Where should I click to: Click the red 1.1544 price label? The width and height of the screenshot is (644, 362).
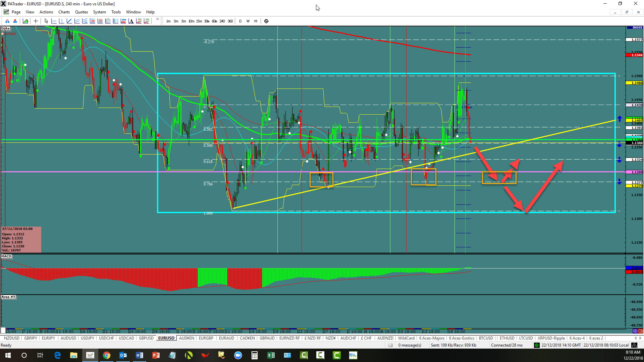[x=634, y=55]
